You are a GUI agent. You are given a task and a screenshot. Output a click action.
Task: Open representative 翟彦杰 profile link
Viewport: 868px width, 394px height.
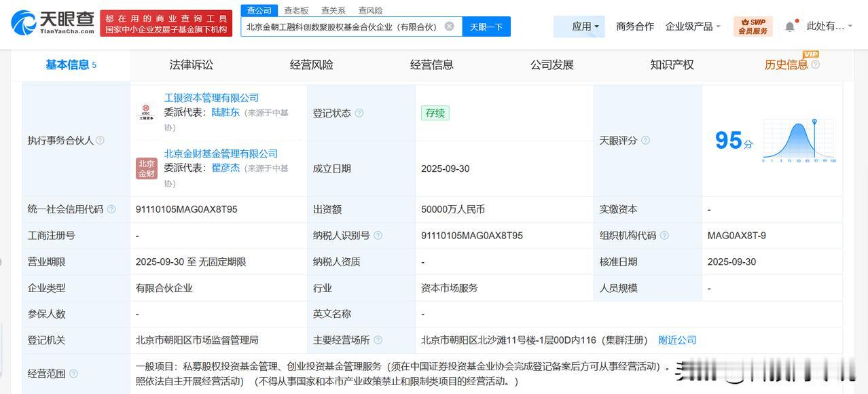[225, 168]
